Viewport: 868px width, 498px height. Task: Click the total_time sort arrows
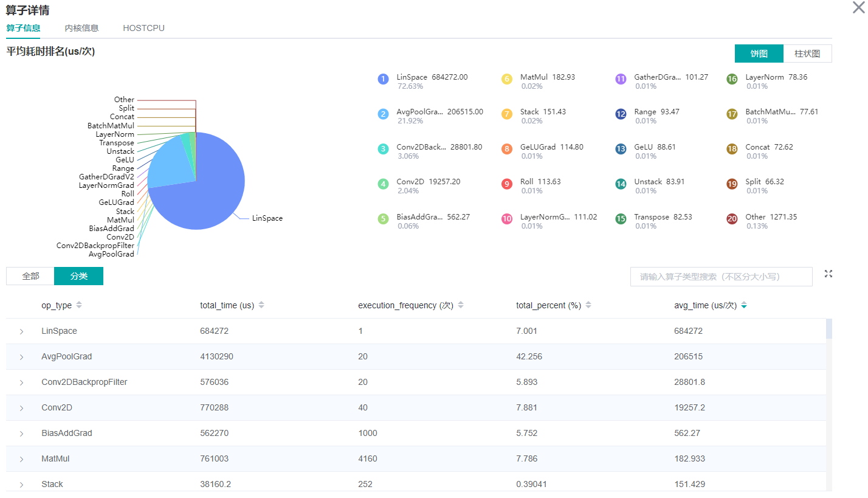coord(261,305)
